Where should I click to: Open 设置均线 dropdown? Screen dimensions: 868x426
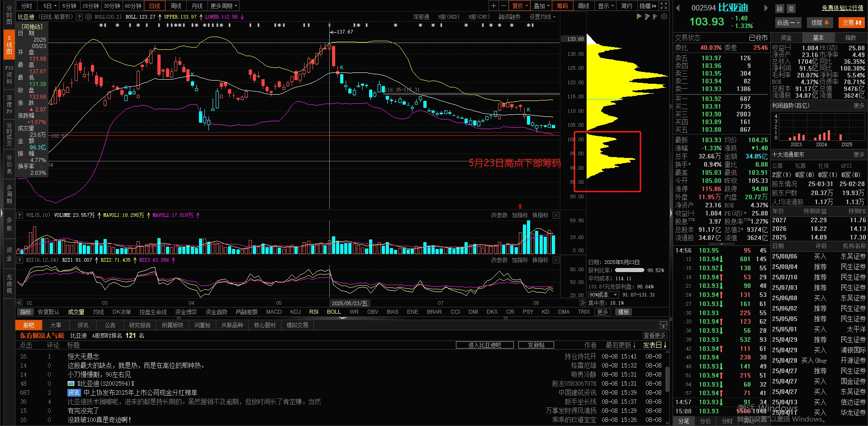[x=542, y=17]
